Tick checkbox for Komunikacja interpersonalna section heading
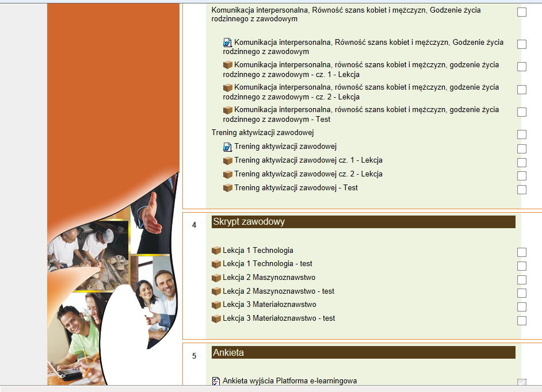 click(522, 12)
